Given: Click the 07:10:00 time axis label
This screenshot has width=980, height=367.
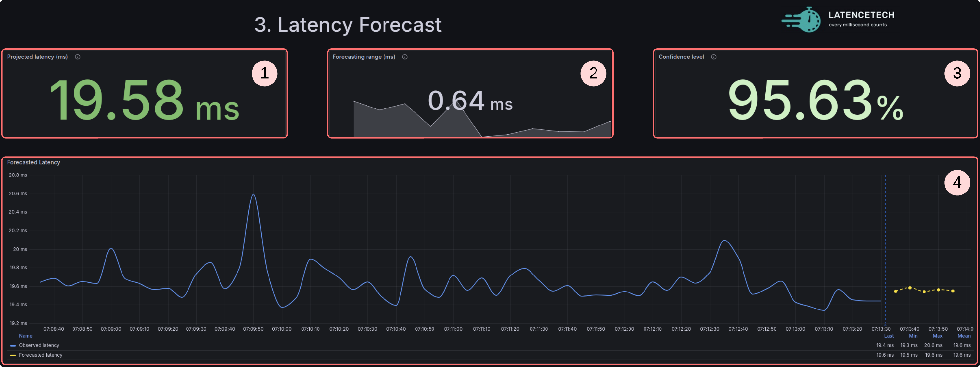Looking at the screenshot, I should (282, 329).
